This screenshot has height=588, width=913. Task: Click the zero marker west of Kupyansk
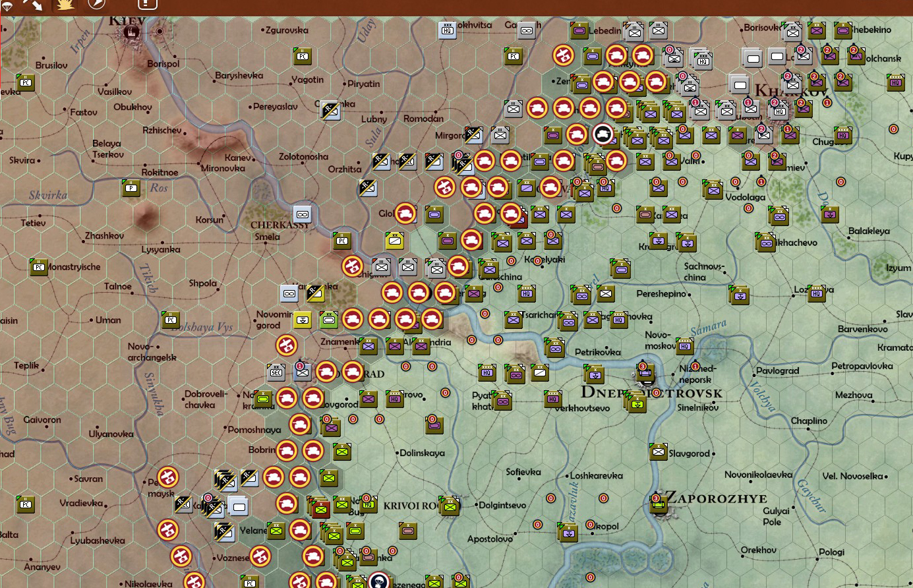894,130
